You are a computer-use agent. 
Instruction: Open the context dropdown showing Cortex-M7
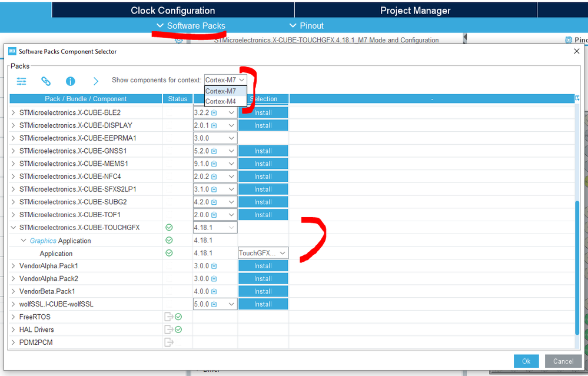225,80
